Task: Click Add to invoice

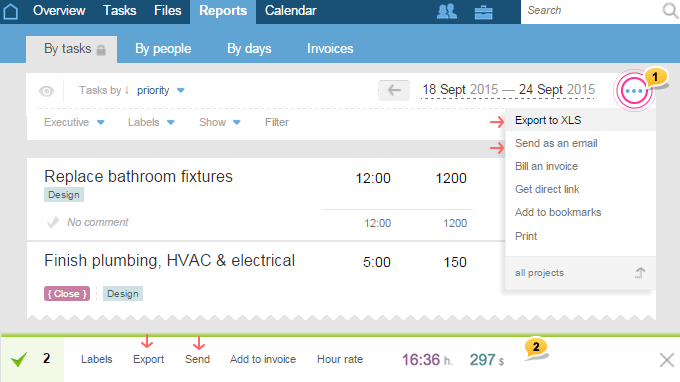Action: point(263,359)
